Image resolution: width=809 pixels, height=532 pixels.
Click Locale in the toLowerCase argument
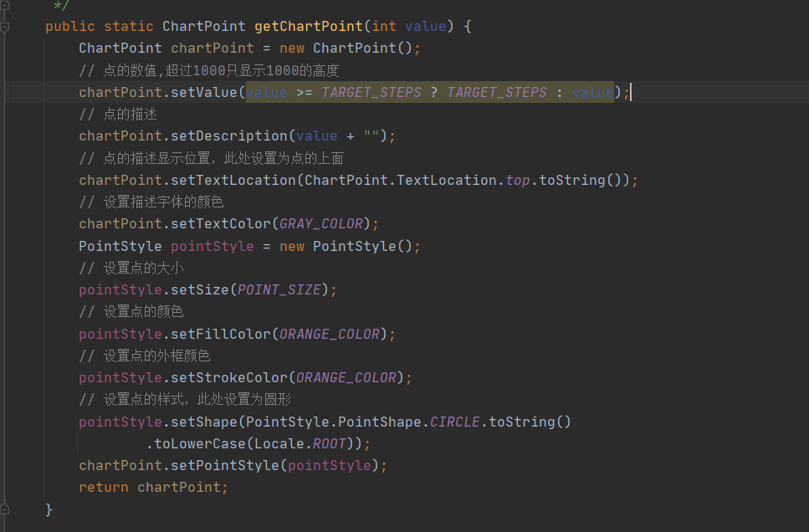tap(279, 444)
